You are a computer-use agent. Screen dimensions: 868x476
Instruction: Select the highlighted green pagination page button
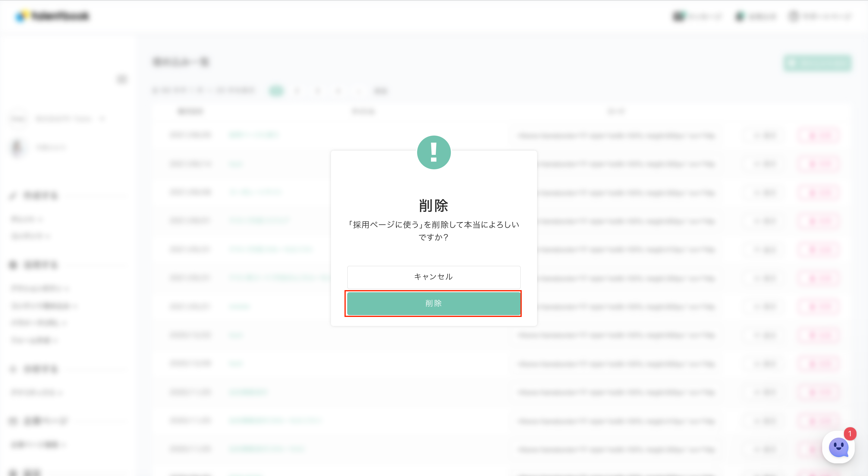[x=276, y=91]
